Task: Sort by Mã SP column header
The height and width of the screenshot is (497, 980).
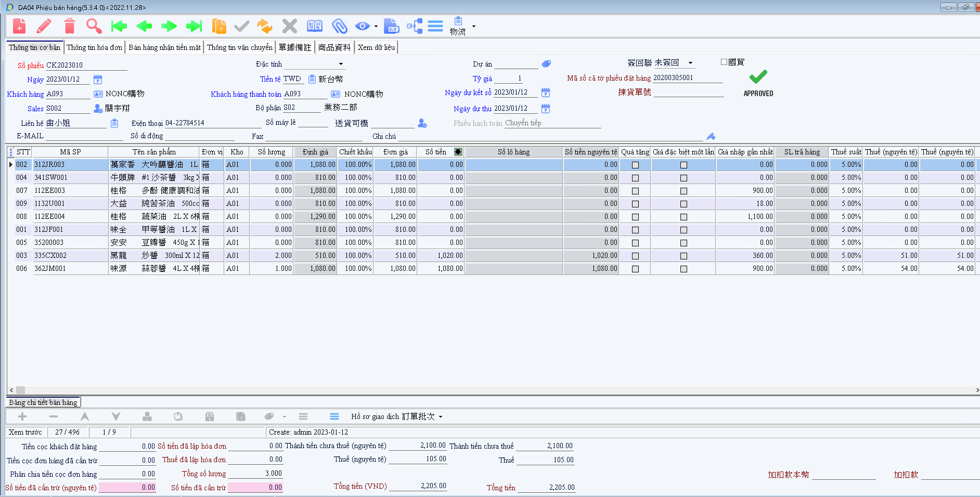Action: [x=70, y=152]
